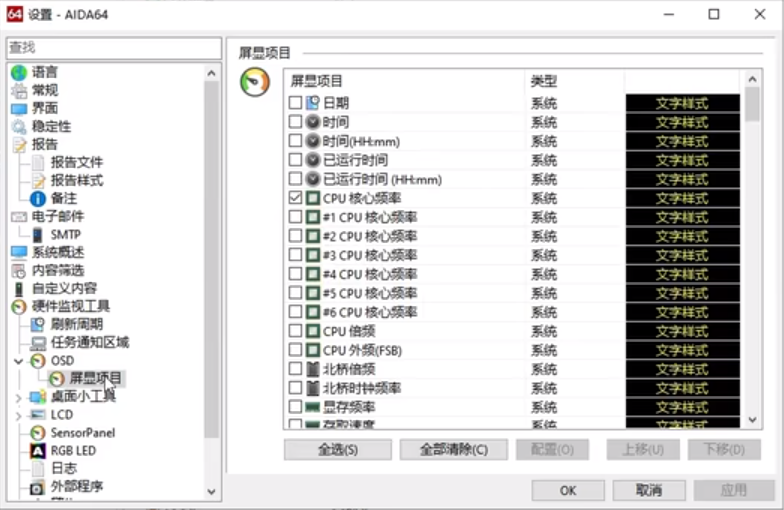Select the RGB LED icon
Image resolution: width=784 pixels, height=510 pixels.
pyautogui.click(x=38, y=450)
